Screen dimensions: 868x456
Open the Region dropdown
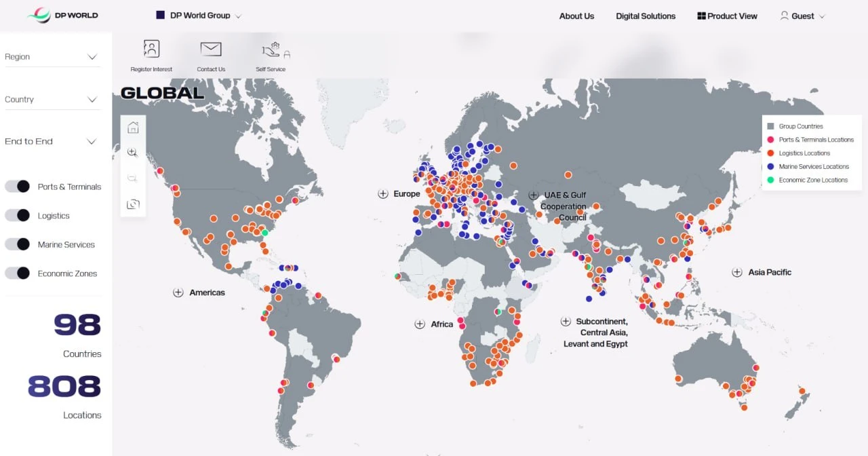click(52, 57)
